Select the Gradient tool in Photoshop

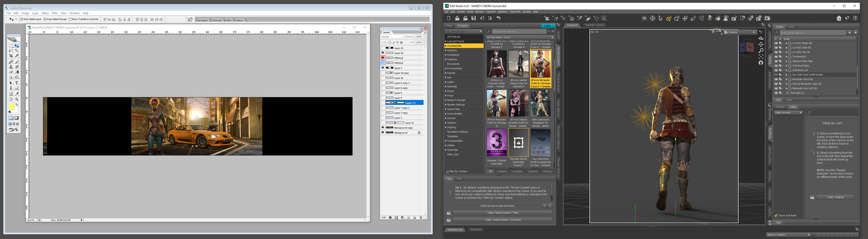coord(17,72)
